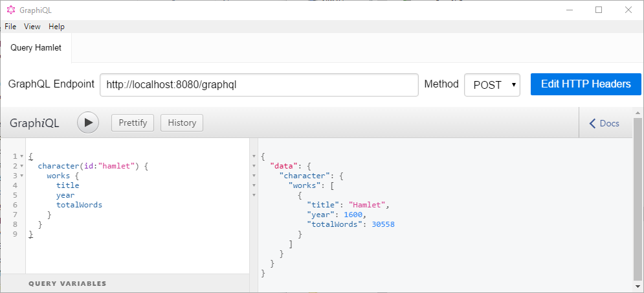Click the totalWords field in query

pyautogui.click(x=79, y=205)
